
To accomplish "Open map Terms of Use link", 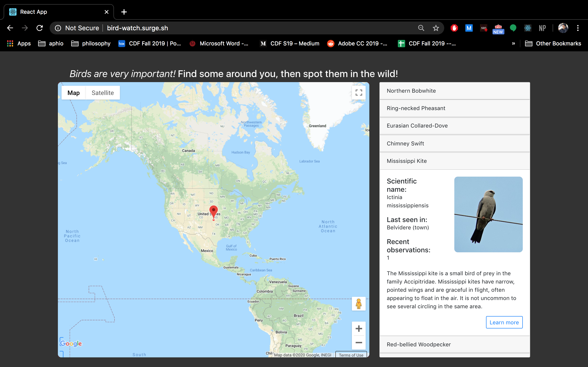I will coord(351,355).
